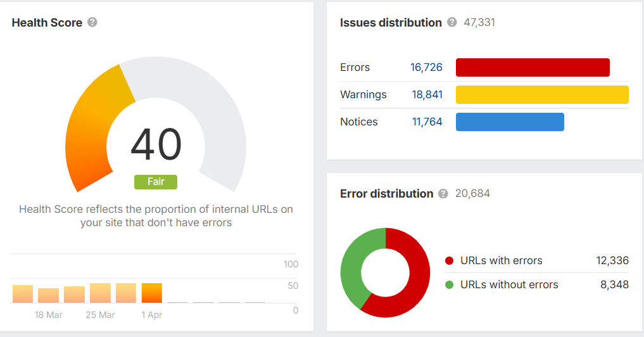Viewport: 644px width, 337px height.
Task: Select the 1 Apr highlighted history bar
Action: pos(152,293)
